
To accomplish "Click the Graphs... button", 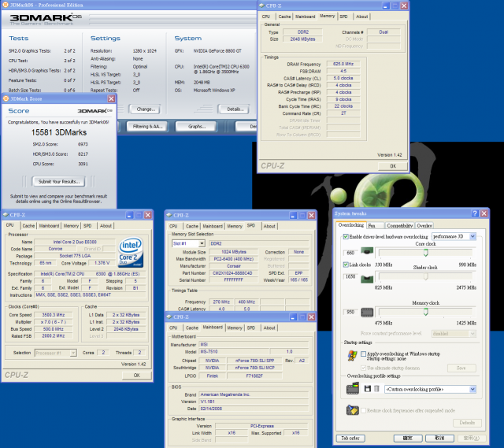I will pyautogui.click(x=197, y=126).
